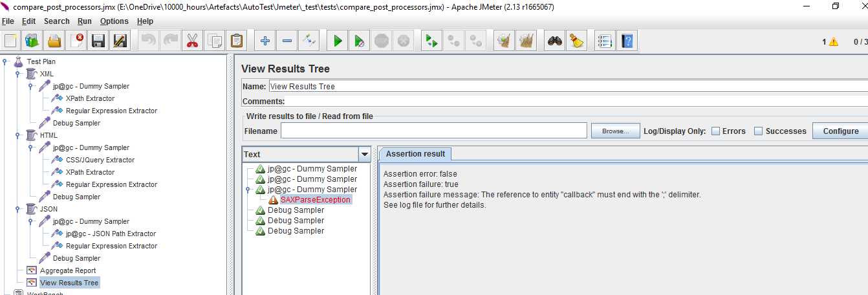The height and width of the screenshot is (295, 868).
Task: Open the Search menu
Action: (x=57, y=21)
